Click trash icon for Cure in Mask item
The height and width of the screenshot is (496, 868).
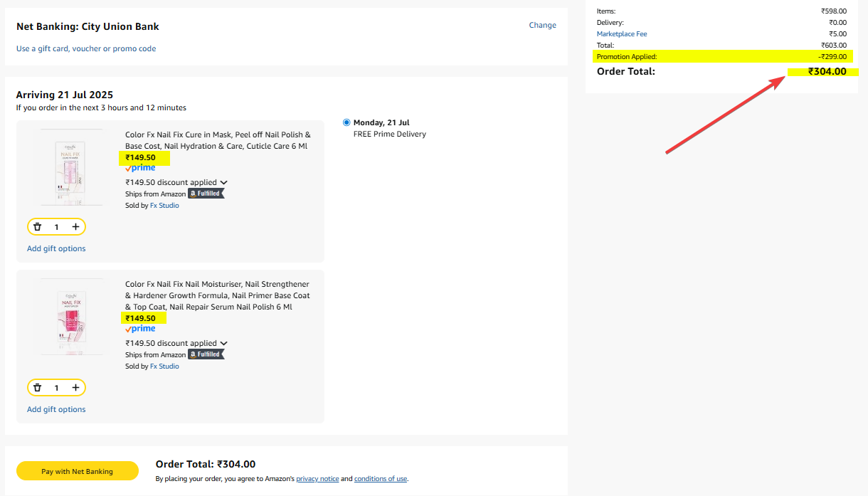[38, 227]
